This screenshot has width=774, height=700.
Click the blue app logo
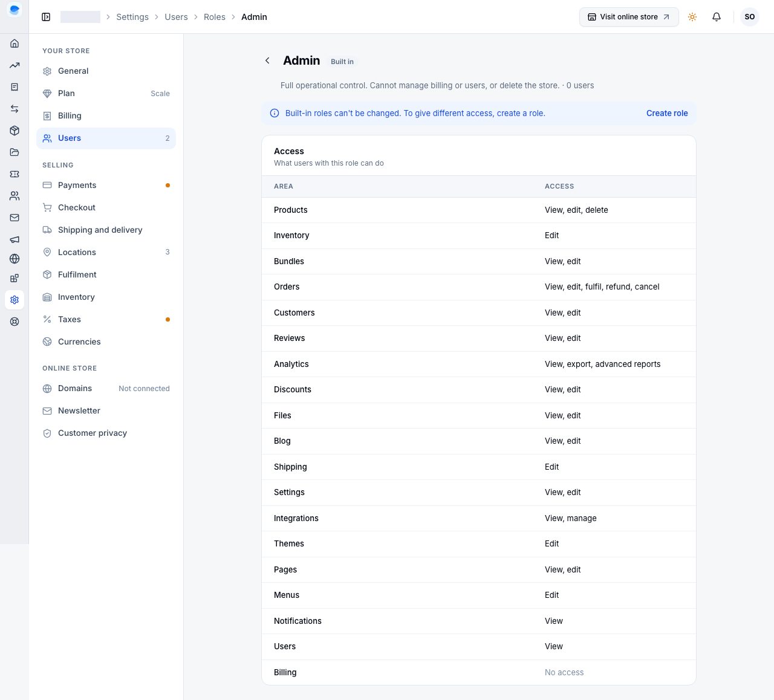click(15, 10)
